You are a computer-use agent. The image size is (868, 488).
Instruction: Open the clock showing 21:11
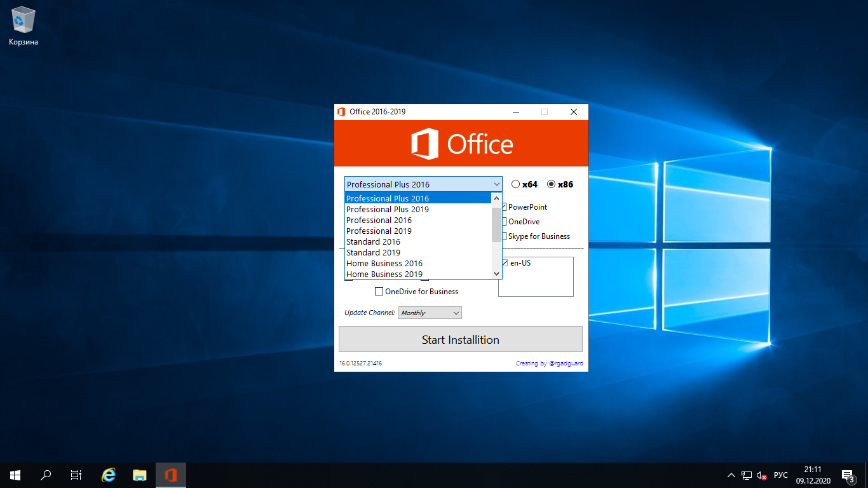[812, 475]
